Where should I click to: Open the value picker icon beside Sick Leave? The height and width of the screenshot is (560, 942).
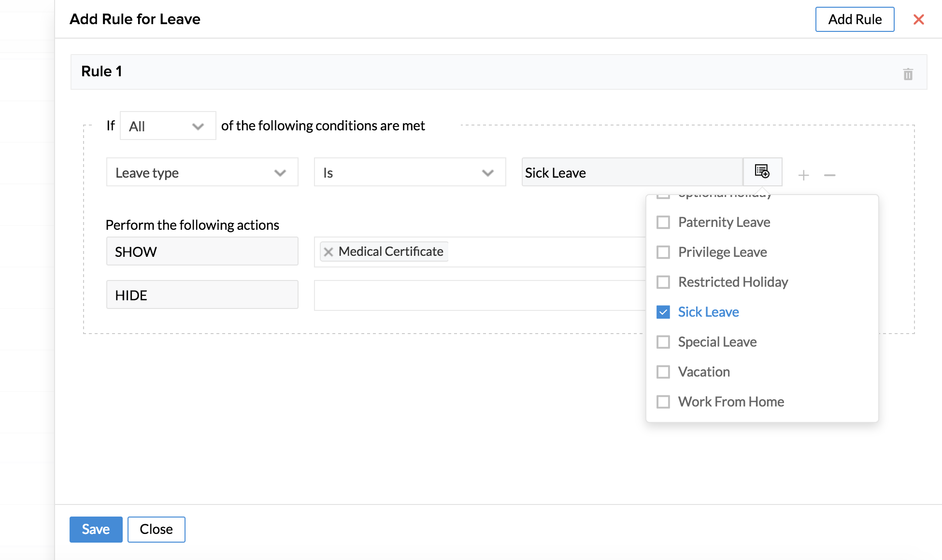762,172
